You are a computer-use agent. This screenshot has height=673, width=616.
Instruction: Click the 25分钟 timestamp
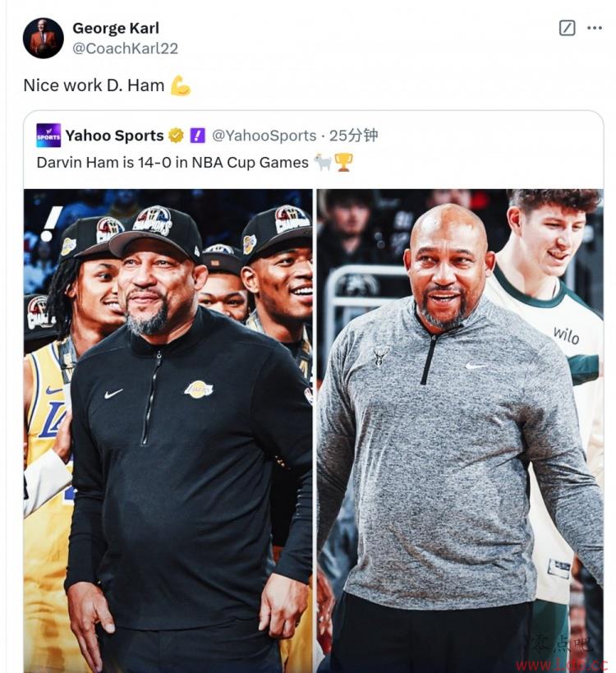(353, 136)
